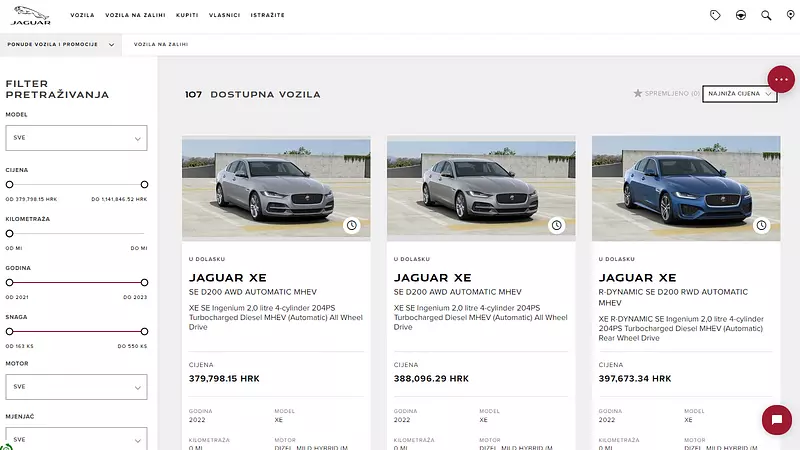800x450 pixels.
Task: Open the Najniža cijena sort dropdown
Action: [740, 94]
